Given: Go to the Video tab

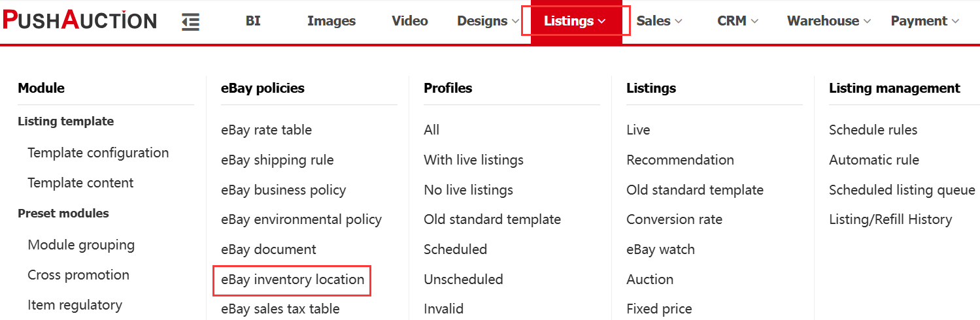Looking at the screenshot, I should tap(410, 21).
